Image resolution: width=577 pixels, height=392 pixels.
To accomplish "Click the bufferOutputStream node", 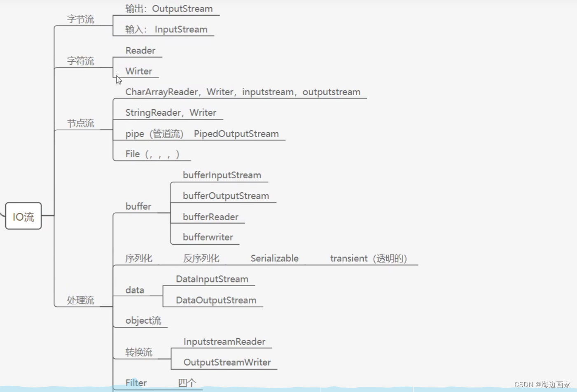I will 226,196.
